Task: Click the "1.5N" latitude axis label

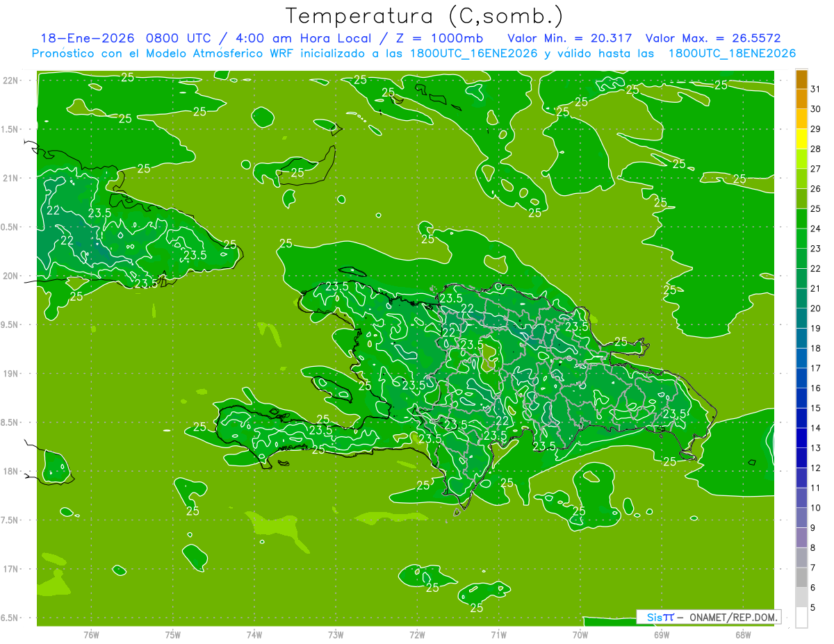Action: (11, 129)
